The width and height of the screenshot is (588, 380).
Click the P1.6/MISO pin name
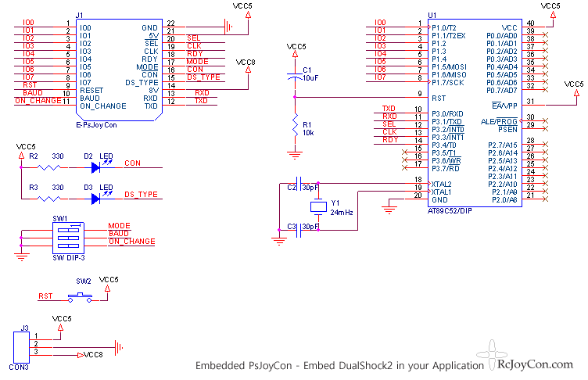click(x=450, y=74)
